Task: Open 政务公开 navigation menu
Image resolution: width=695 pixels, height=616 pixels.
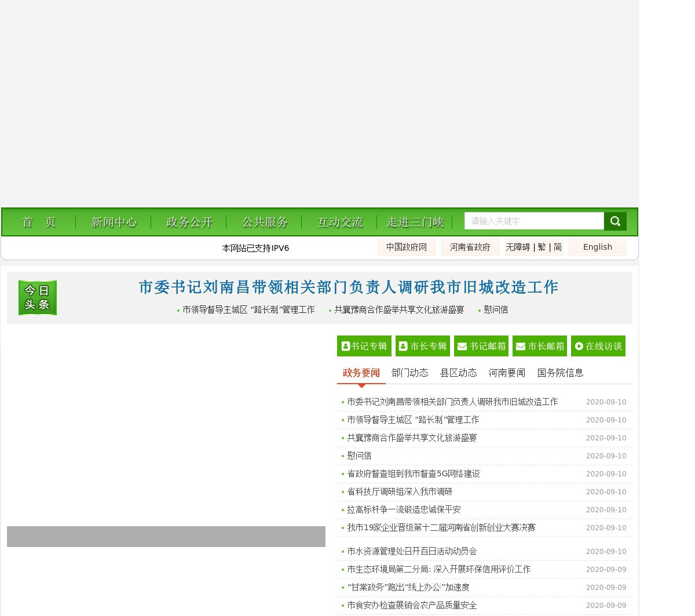Action: (x=189, y=222)
